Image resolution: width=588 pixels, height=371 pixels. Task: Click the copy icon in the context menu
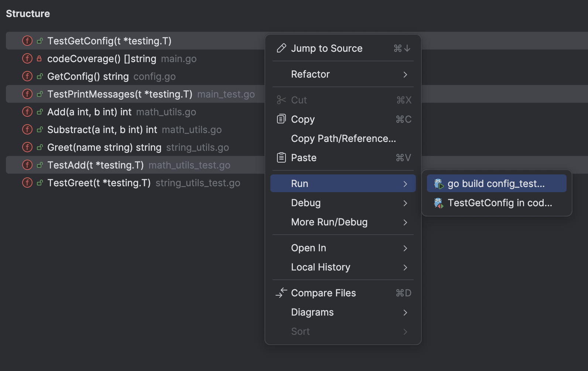281,119
